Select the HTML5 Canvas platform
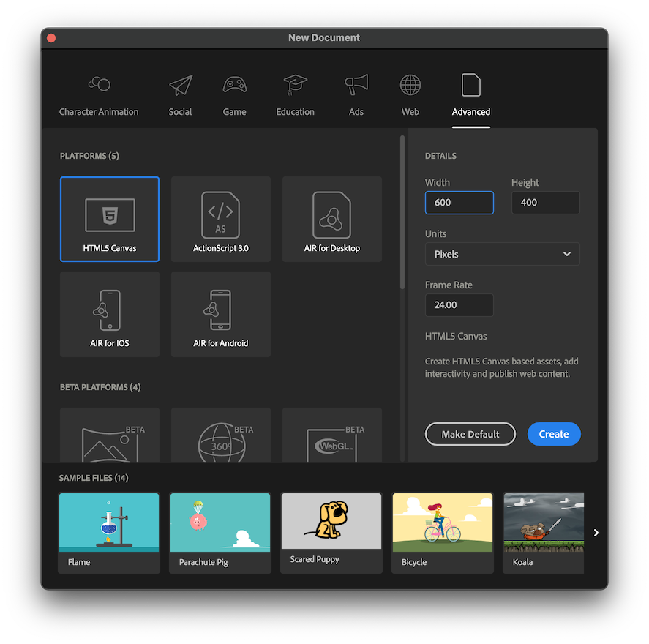The height and width of the screenshot is (644, 649). click(x=110, y=219)
